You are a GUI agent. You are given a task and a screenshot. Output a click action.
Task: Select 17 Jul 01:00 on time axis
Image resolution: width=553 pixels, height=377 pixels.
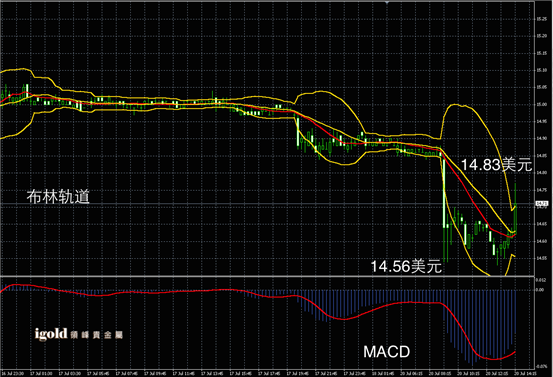point(41,373)
